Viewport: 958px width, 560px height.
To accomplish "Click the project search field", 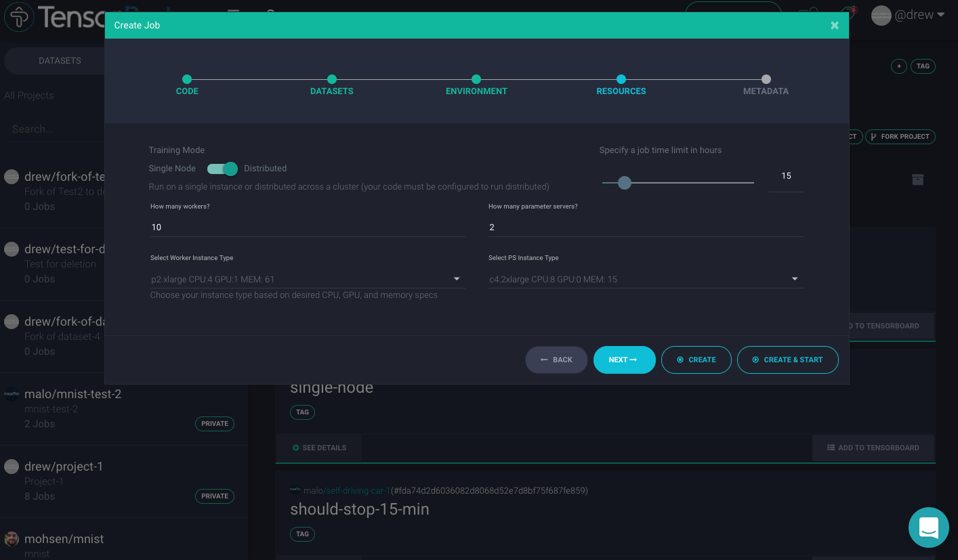I will coord(58,129).
